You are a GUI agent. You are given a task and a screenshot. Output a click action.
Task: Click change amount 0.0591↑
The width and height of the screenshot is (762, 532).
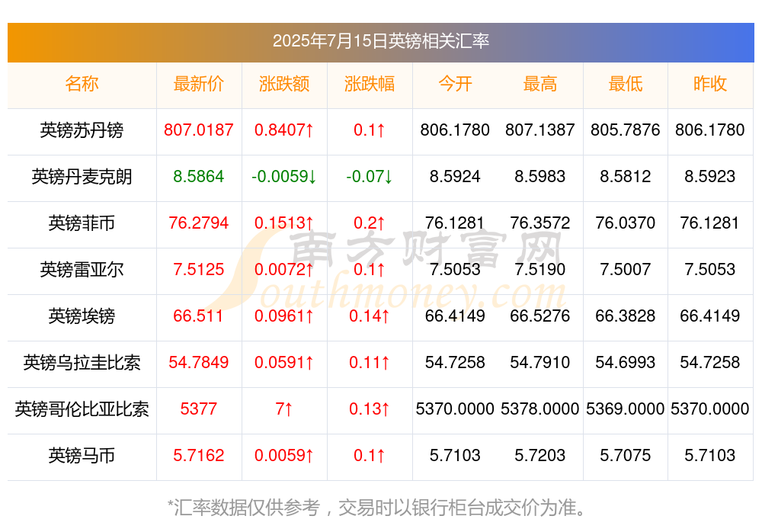point(284,363)
